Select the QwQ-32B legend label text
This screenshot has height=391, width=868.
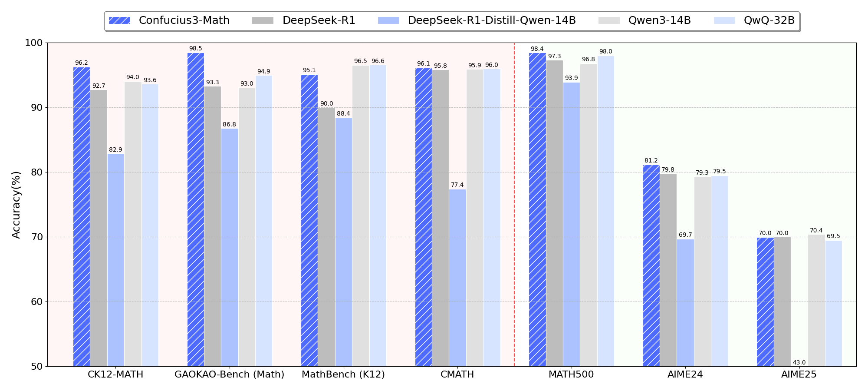pos(769,20)
